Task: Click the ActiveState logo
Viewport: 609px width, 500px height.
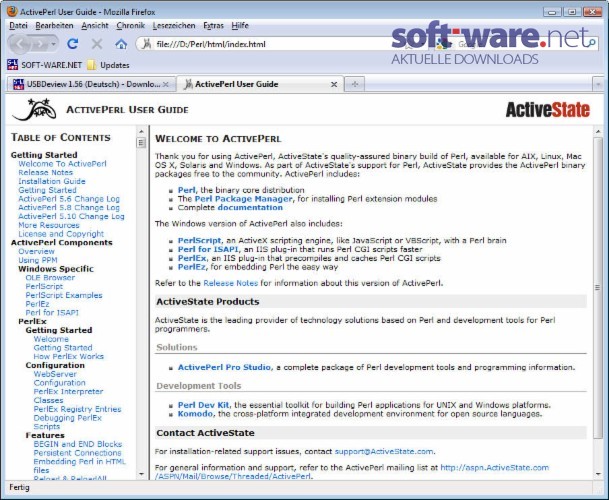Action: 548,110
